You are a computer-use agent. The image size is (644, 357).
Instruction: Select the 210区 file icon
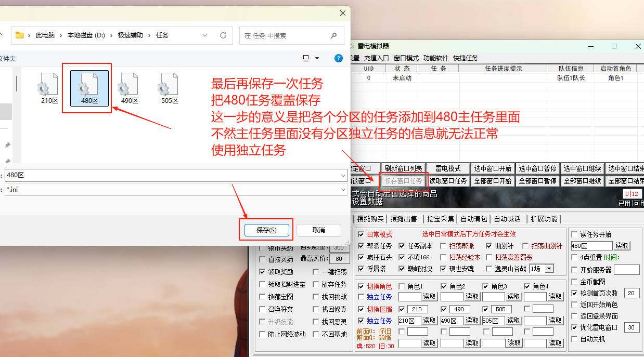[49, 88]
